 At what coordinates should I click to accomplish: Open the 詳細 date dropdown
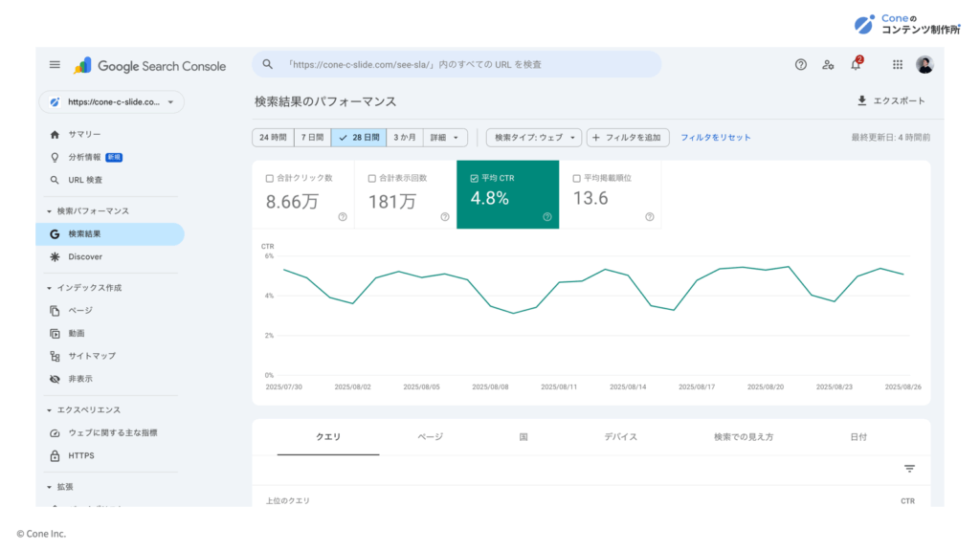click(445, 138)
